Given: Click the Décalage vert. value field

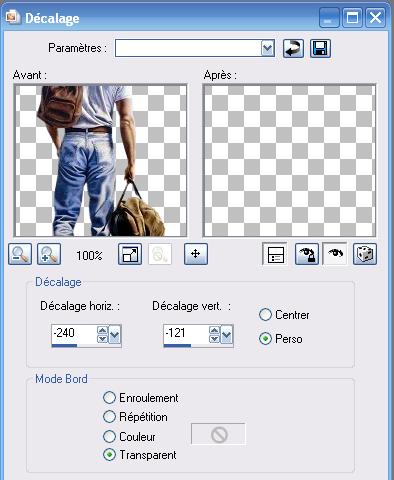Looking at the screenshot, I should [x=186, y=334].
